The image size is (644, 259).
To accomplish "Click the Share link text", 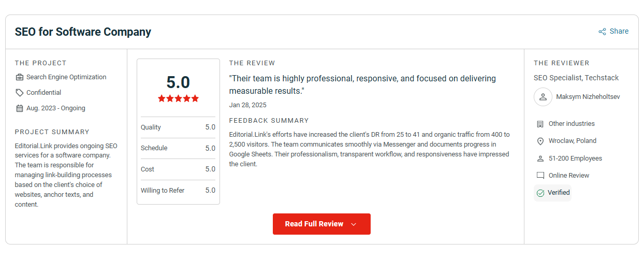I will click(x=619, y=31).
